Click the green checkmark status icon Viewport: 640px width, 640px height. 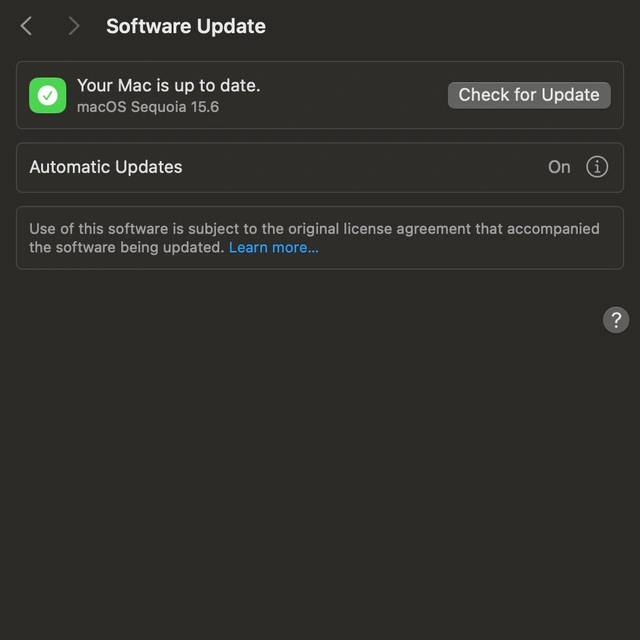pyautogui.click(x=47, y=95)
